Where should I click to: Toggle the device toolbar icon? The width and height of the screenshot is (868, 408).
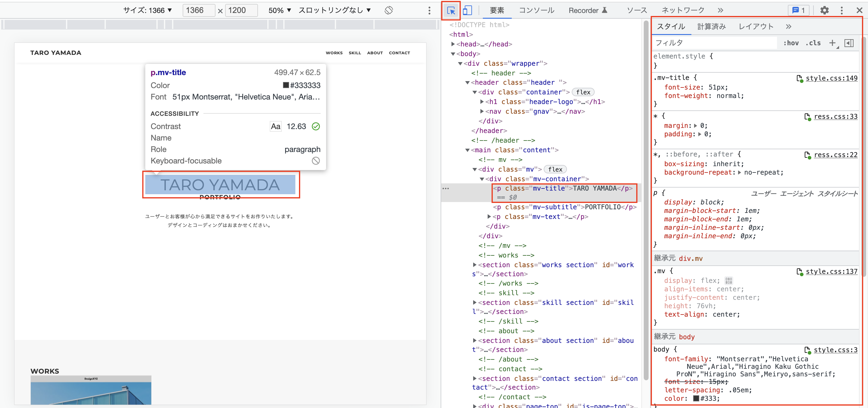[467, 11]
